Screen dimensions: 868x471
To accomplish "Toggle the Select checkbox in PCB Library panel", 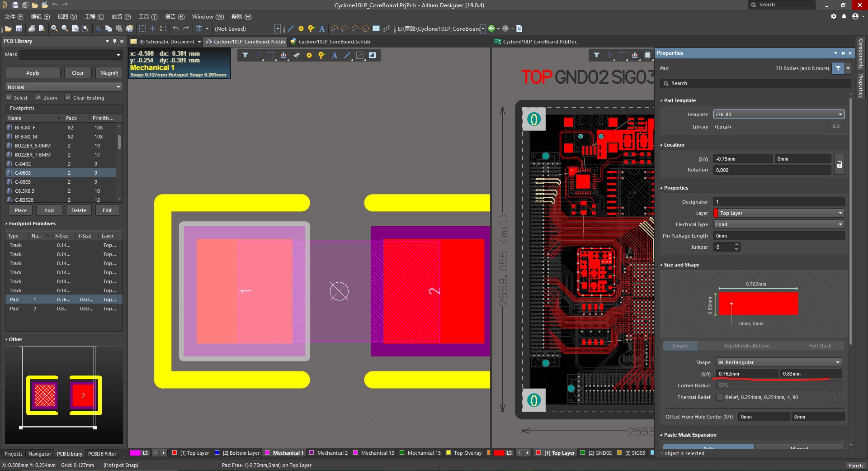I will click(9, 97).
